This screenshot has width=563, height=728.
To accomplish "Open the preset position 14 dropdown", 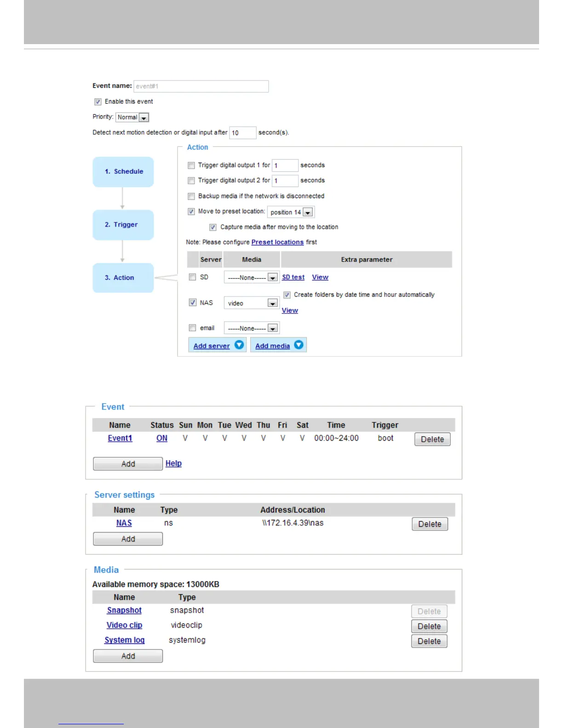I will 291,212.
